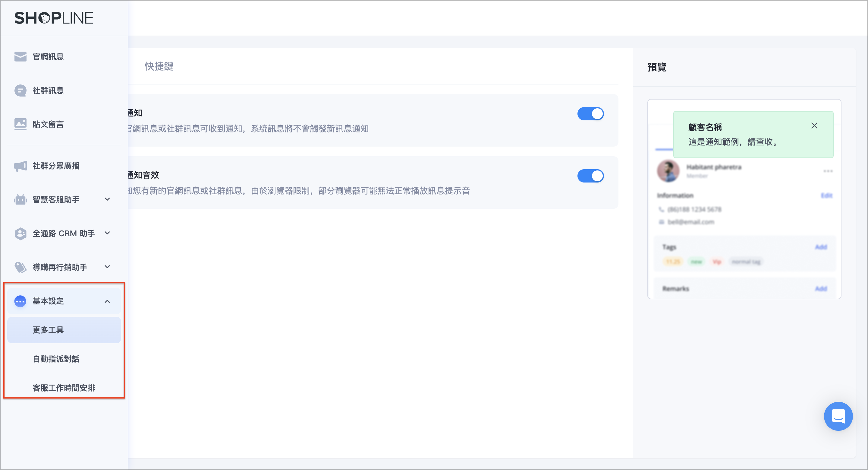Click Add link beside Remarks
The width and height of the screenshot is (868, 470).
pyautogui.click(x=821, y=289)
